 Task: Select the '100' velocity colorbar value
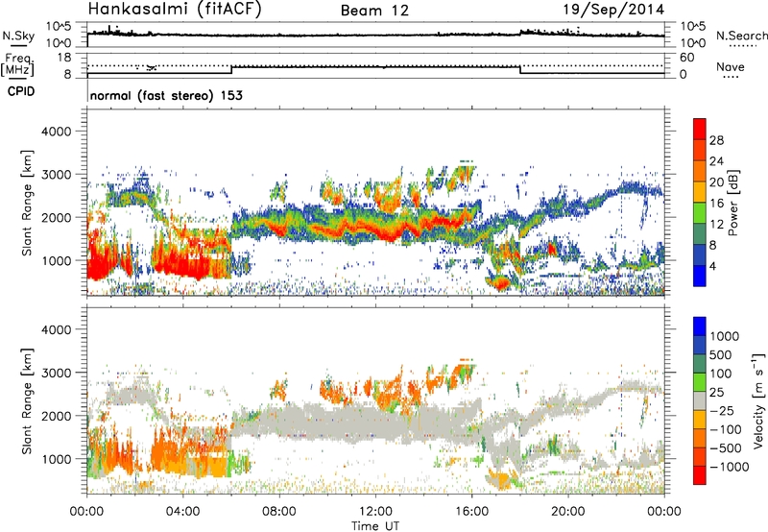pyautogui.click(x=721, y=374)
